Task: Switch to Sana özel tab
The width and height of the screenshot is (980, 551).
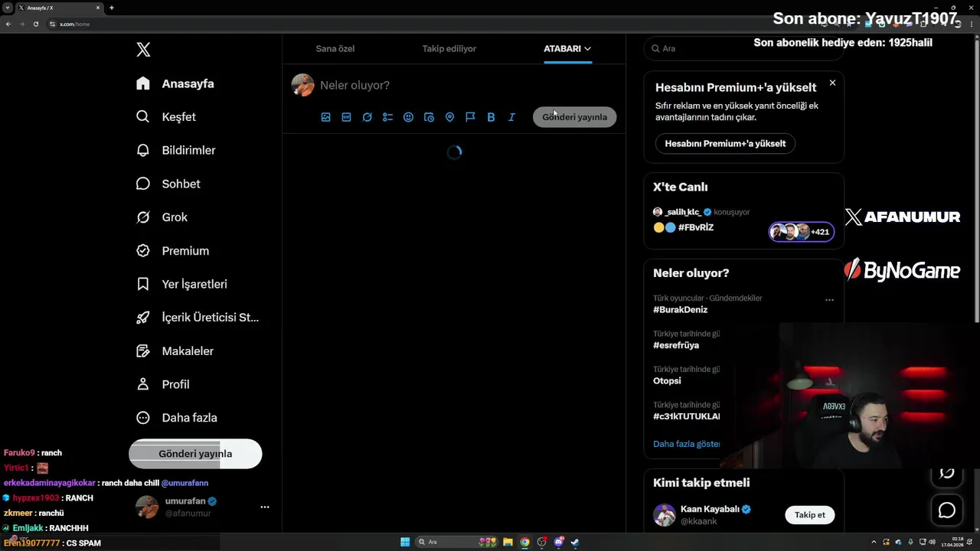Action: [335, 48]
